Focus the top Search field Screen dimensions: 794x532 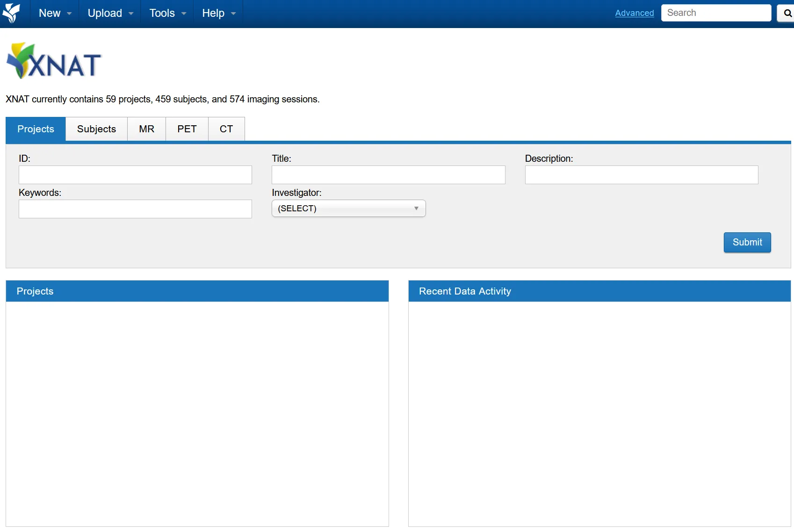[716, 13]
